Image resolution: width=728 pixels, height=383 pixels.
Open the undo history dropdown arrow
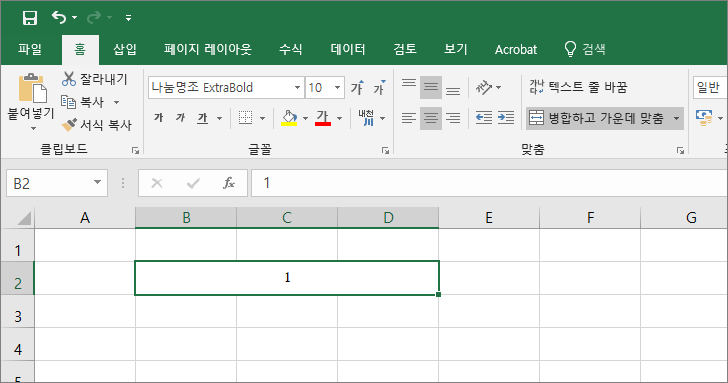pyautogui.click(x=74, y=18)
